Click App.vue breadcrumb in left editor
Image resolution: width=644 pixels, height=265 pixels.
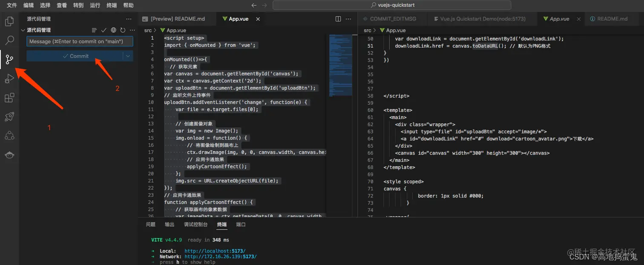(172, 30)
